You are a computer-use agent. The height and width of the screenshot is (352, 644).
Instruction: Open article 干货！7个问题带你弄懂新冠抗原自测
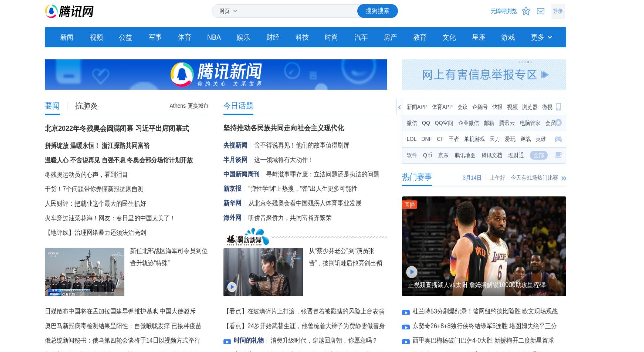coord(94,189)
